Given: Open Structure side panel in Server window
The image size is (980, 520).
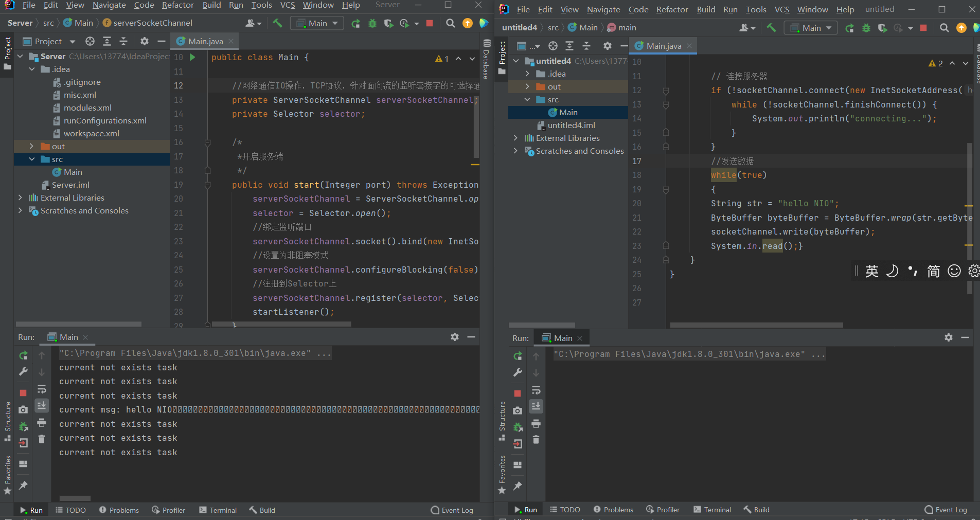Looking at the screenshot, I should (7, 421).
